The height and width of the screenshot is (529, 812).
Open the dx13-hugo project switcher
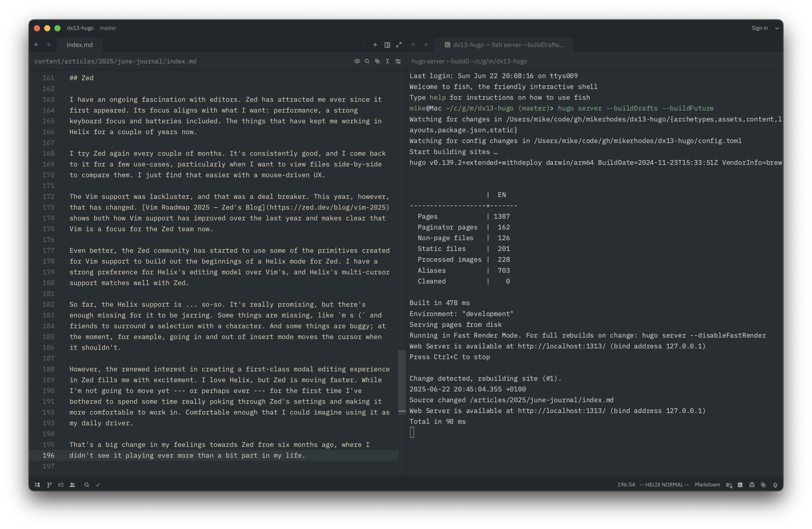pyautogui.click(x=80, y=28)
